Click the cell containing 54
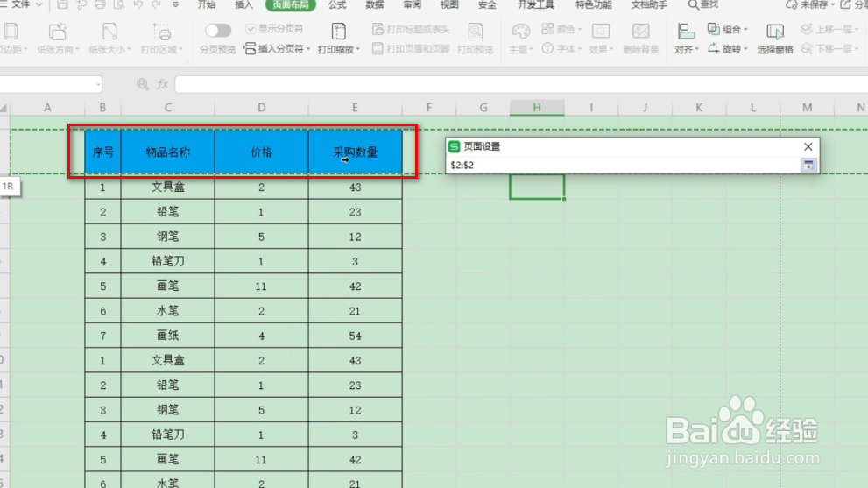The height and width of the screenshot is (488, 868). (x=356, y=336)
